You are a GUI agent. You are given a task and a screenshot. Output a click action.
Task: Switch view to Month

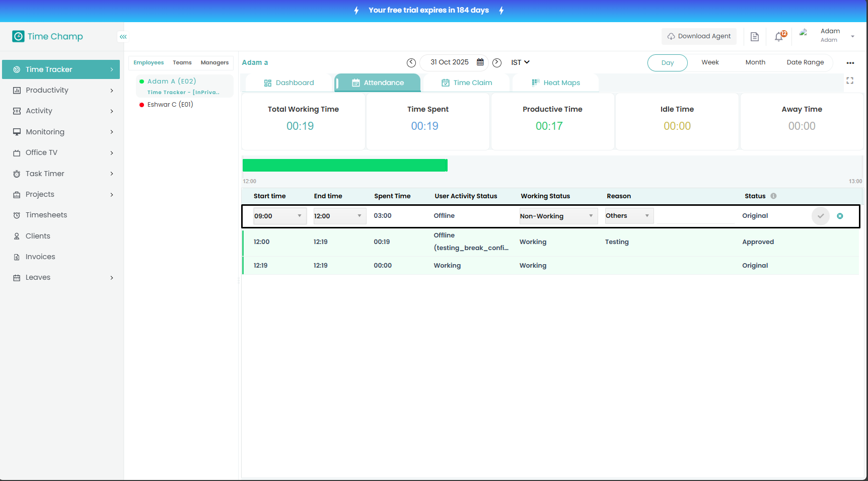coord(755,62)
